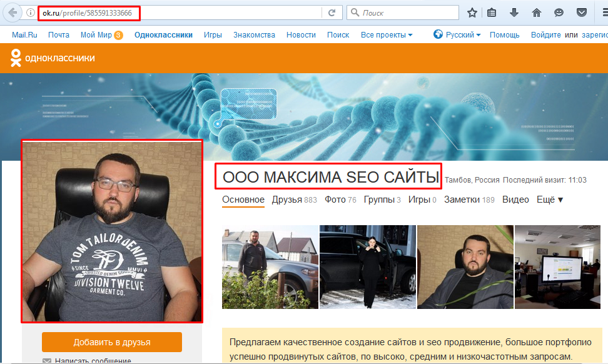608x364 pixels.
Task: Show bookmarks list icon
Action: pos(492,13)
